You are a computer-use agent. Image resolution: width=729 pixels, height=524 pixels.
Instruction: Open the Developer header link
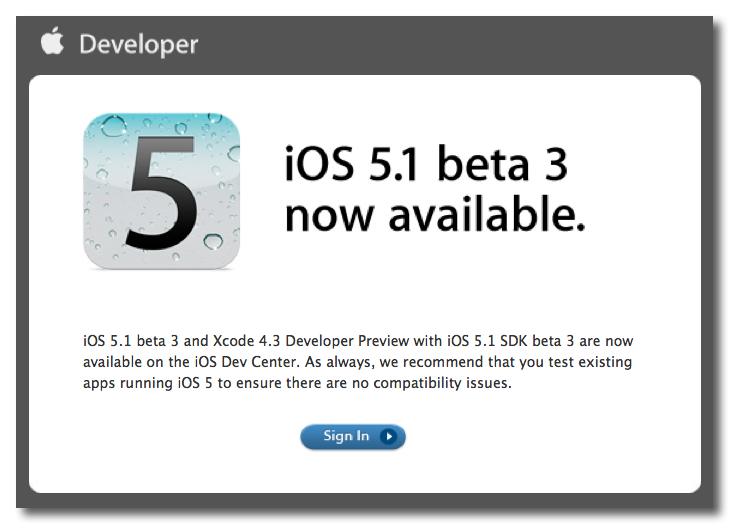139,45
